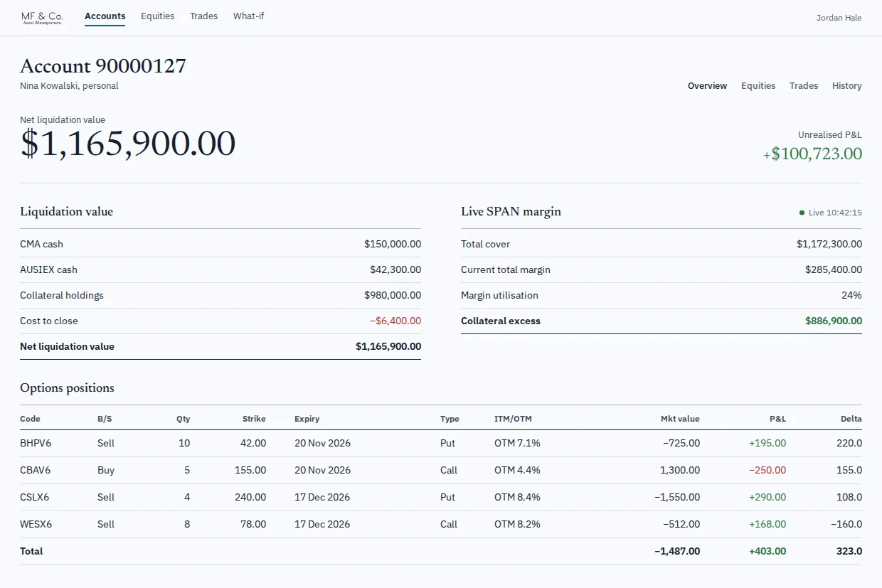The width and height of the screenshot is (882, 588).
Task: Click the +168.00 P&L for WESX6
Action: click(x=767, y=524)
